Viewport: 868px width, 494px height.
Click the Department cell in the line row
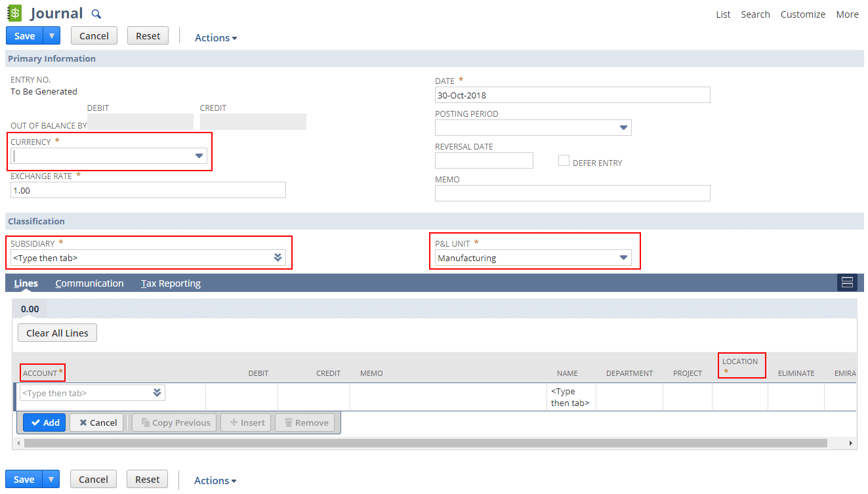tap(629, 397)
